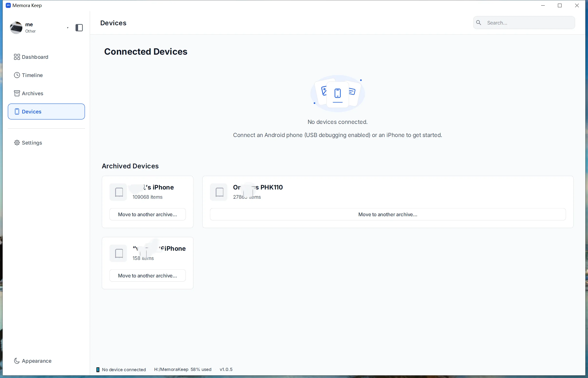Click the Settings gear icon
Screen dimensions: 588x378
[17, 143]
